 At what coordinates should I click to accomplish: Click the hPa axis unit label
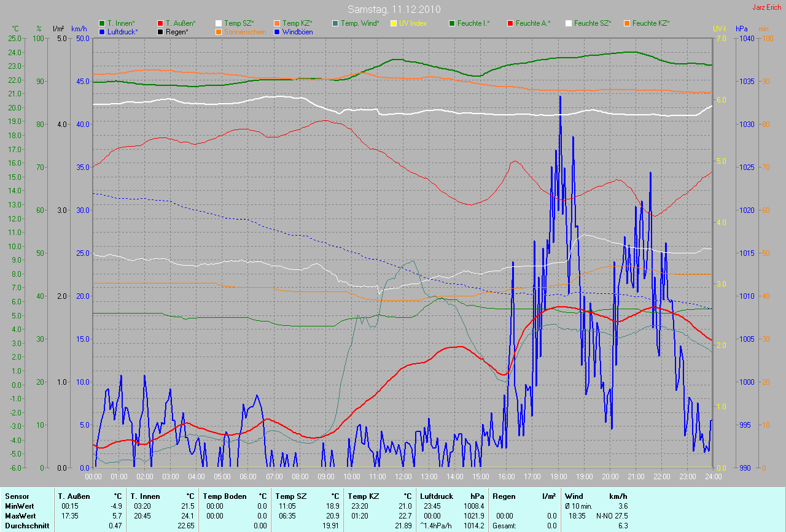pos(742,29)
